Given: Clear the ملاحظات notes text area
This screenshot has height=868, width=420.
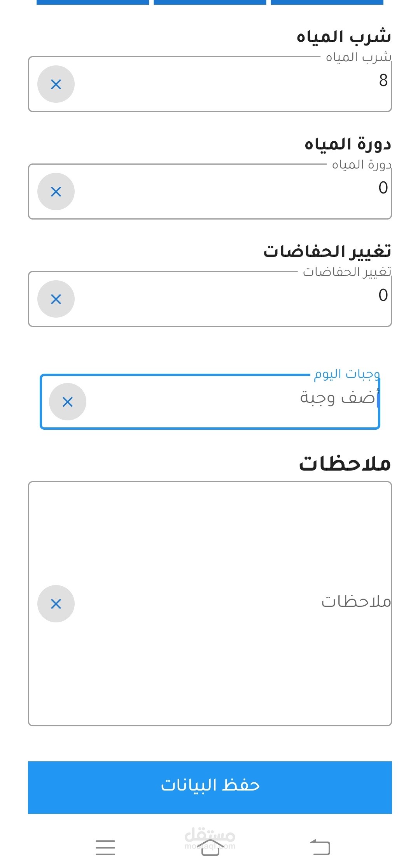Looking at the screenshot, I should coord(56,604).
